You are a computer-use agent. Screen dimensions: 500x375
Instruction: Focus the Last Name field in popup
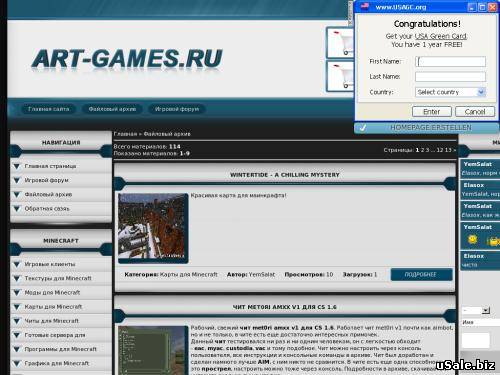click(x=450, y=77)
